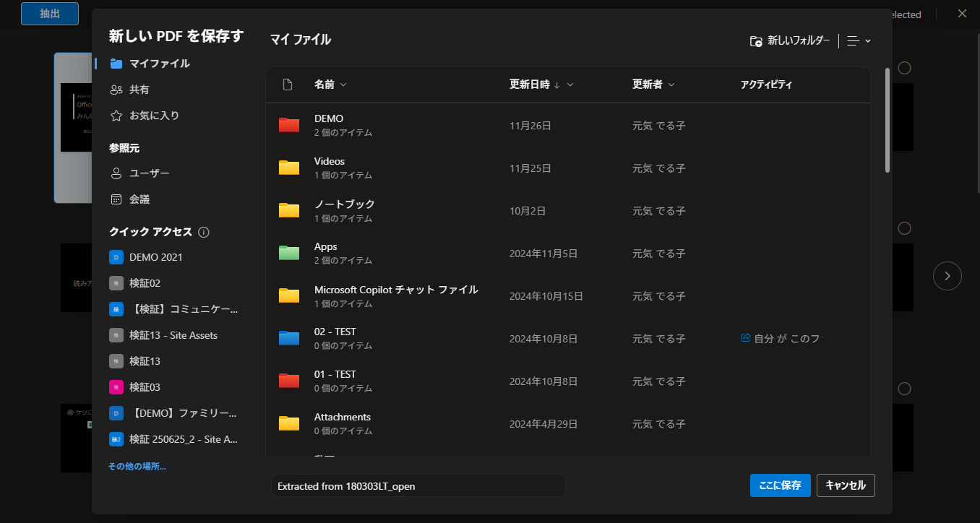The image size is (980, 523).
Task: Click the next page arrow button
Action: pyautogui.click(x=947, y=275)
